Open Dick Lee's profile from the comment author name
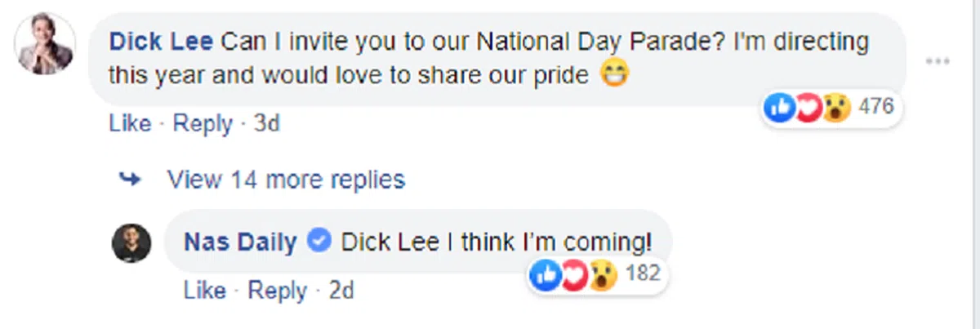The image size is (980, 329). (161, 42)
